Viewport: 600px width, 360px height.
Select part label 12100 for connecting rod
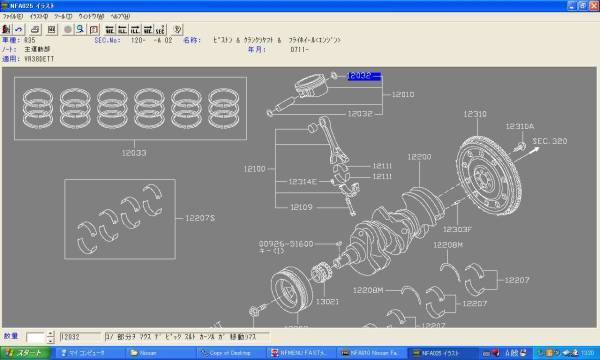pyautogui.click(x=254, y=169)
